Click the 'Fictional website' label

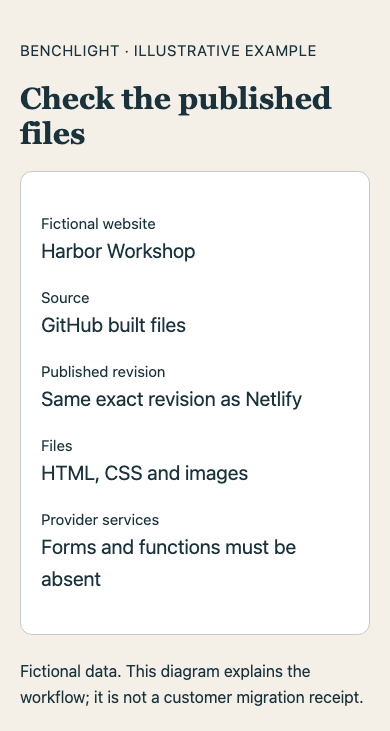click(98, 224)
